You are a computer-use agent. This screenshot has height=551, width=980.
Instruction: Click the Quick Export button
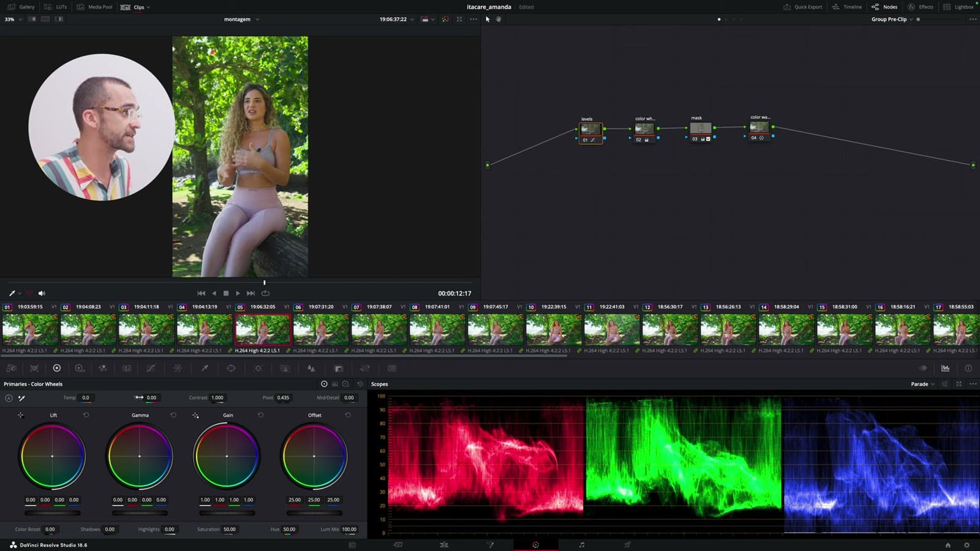click(x=802, y=7)
